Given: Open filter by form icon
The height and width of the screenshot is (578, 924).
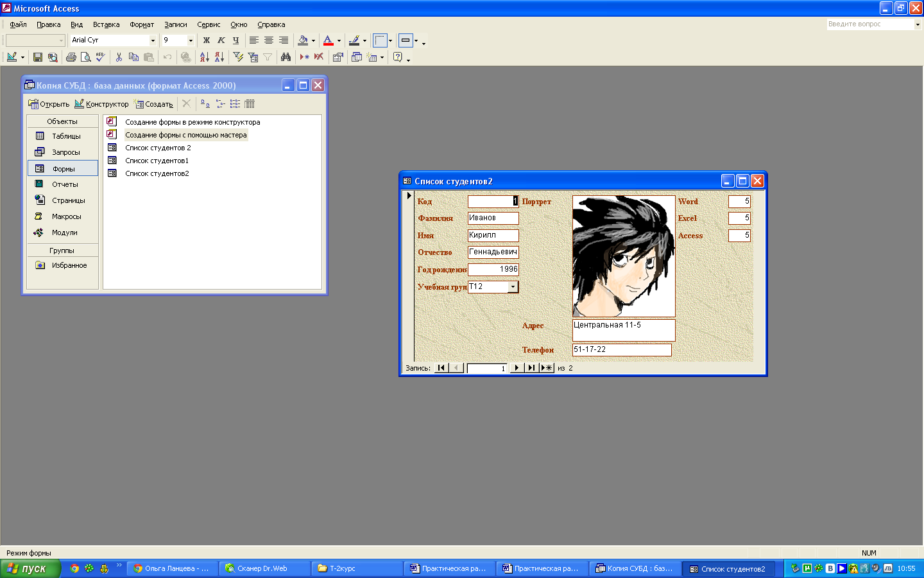Looking at the screenshot, I should pyautogui.click(x=253, y=57).
